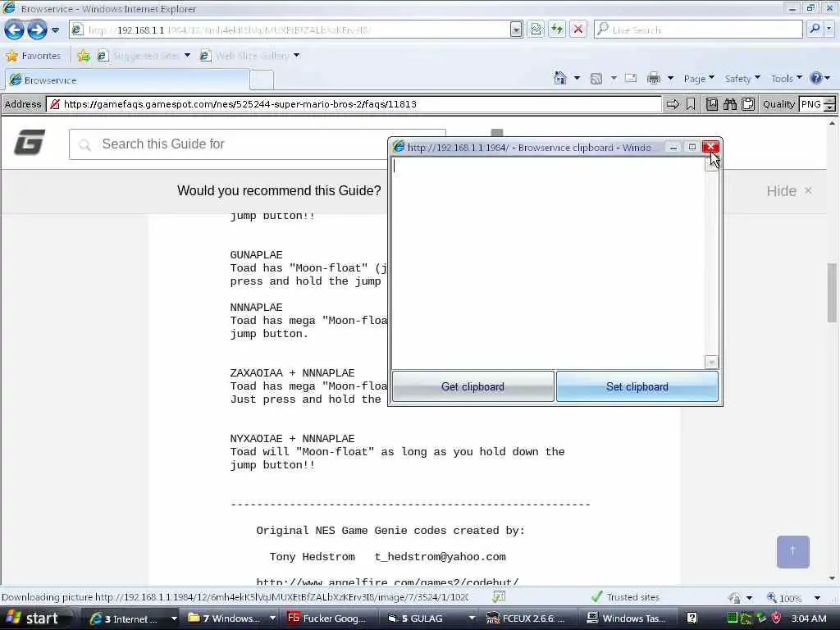The height and width of the screenshot is (630, 840).
Task: Click the Set clipboard button
Action: pyautogui.click(x=637, y=387)
